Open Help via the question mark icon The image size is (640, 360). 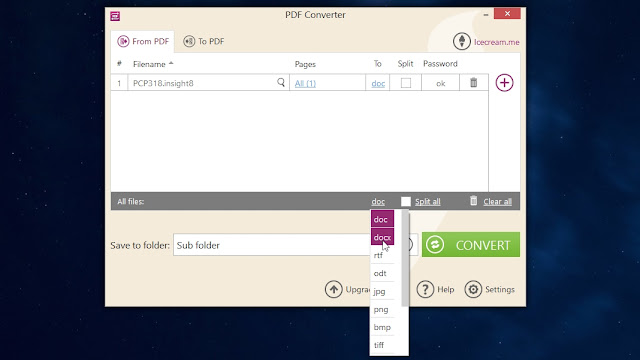point(425,289)
